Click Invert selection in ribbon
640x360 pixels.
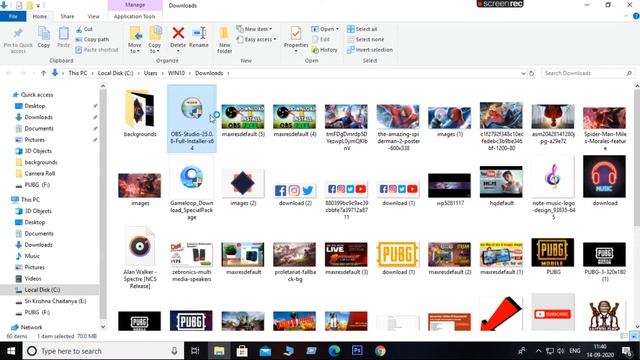point(370,50)
